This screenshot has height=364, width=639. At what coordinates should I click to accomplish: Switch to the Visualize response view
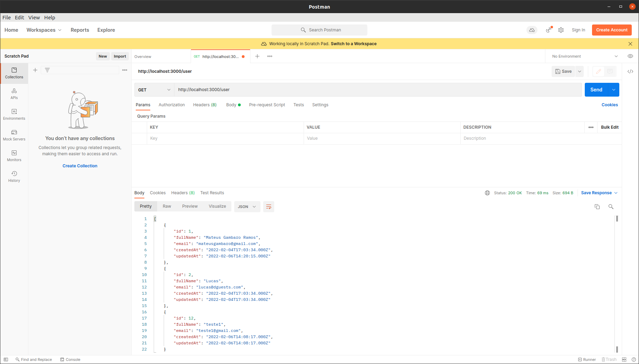pyautogui.click(x=217, y=206)
